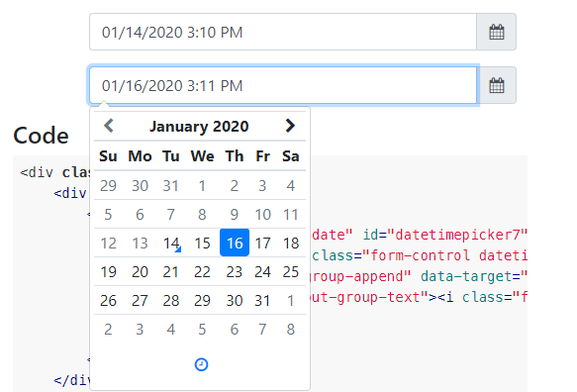Viewport: 577px width, 392px height.
Task: Open calendar for the 01/16/2020 field
Action: click(496, 85)
